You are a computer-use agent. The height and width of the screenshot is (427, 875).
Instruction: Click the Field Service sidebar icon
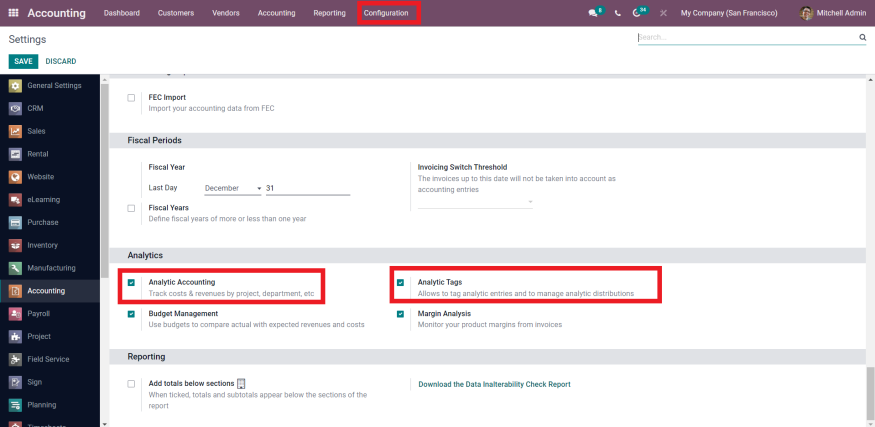point(16,359)
